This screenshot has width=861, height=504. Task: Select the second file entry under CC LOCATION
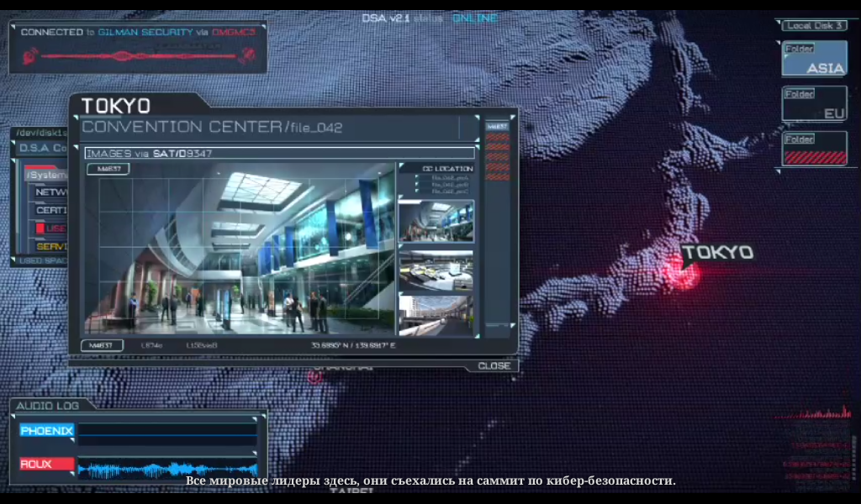pyautogui.click(x=450, y=185)
